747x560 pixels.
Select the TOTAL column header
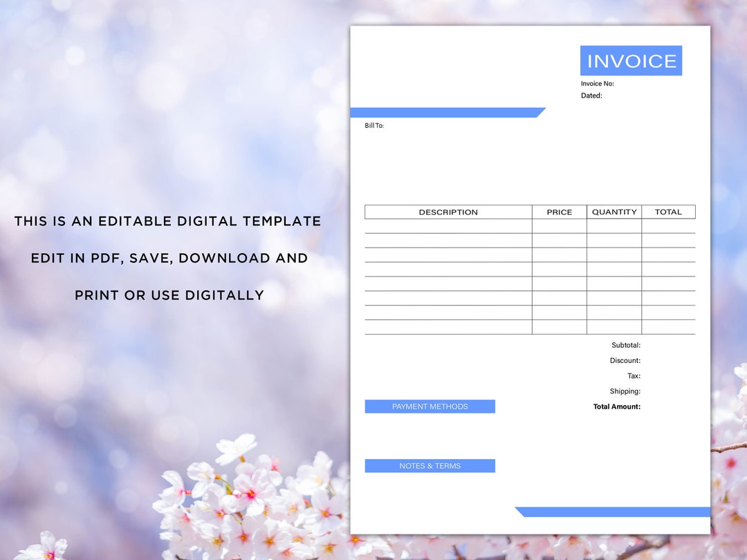point(669,212)
